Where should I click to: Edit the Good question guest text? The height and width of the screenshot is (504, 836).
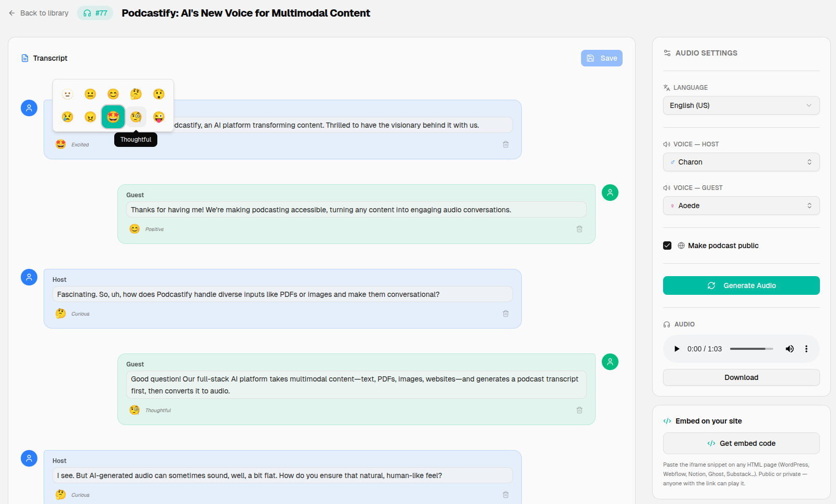pyautogui.click(x=356, y=385)
